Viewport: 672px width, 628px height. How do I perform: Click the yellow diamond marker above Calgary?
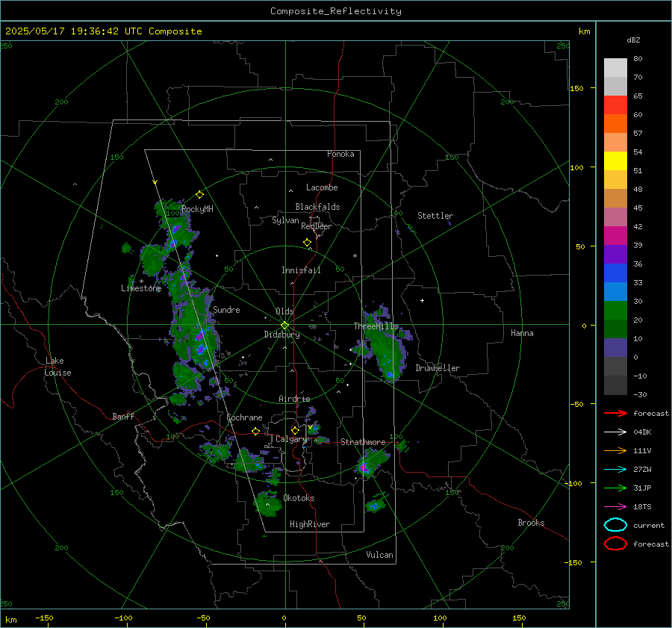(295, 430)
